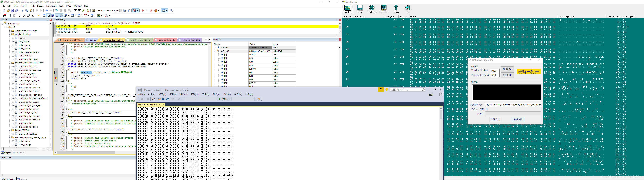644x180 pixels.
Task: Click the New file icon in µVision toolbar
Action: (x=4, y=10)
